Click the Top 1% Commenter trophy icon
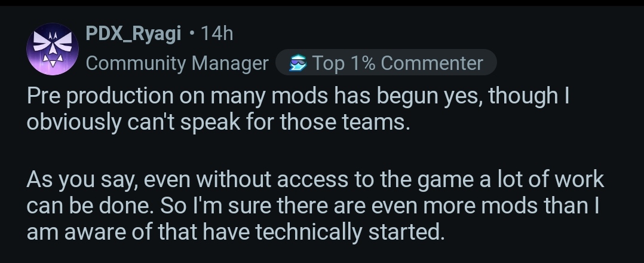The width and height of the screenshot is (644, 263). pos(296,63)
